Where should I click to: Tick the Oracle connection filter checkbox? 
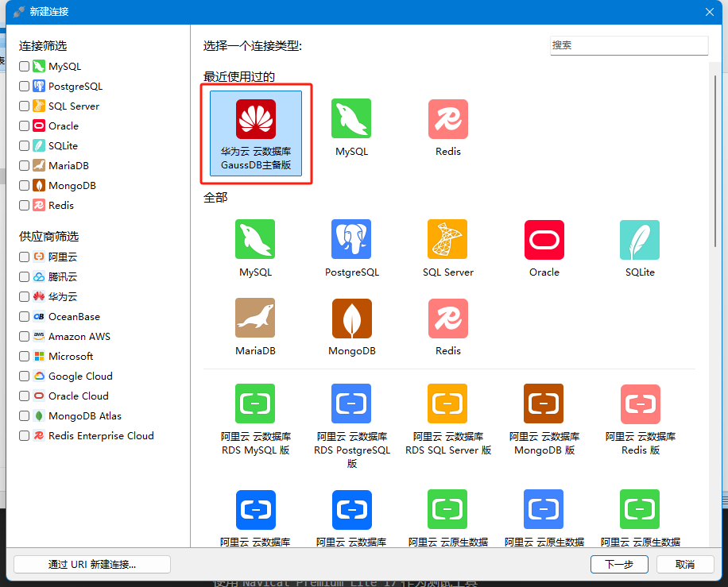click(x=24, y=126)
